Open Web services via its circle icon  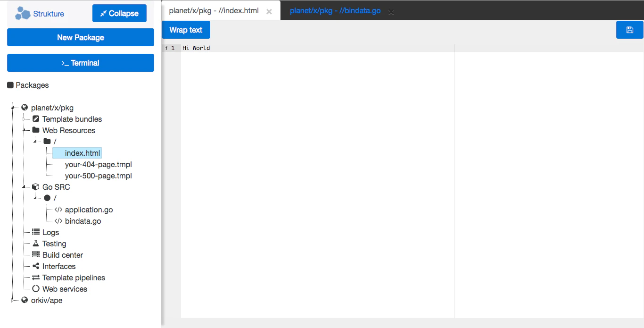pyautogui.click(x=36, y=289)
